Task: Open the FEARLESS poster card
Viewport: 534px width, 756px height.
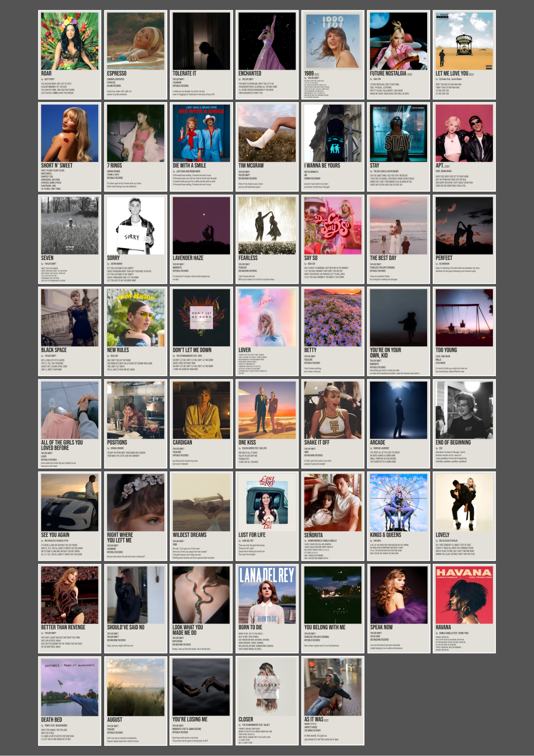Action: 267,239
